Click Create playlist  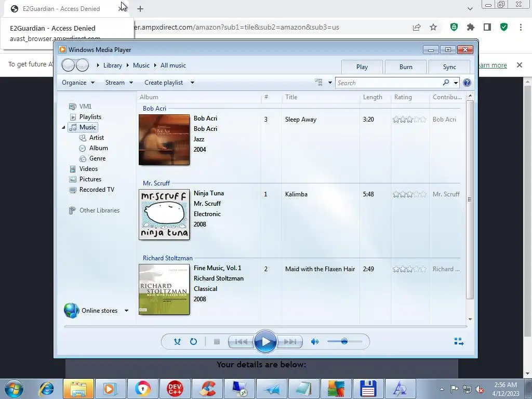pos(164,83)
